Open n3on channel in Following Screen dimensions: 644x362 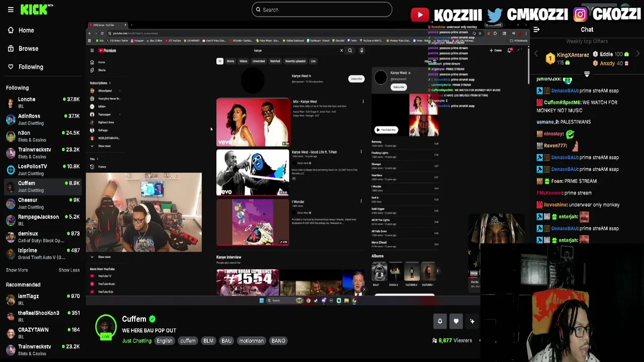[43, 136]
